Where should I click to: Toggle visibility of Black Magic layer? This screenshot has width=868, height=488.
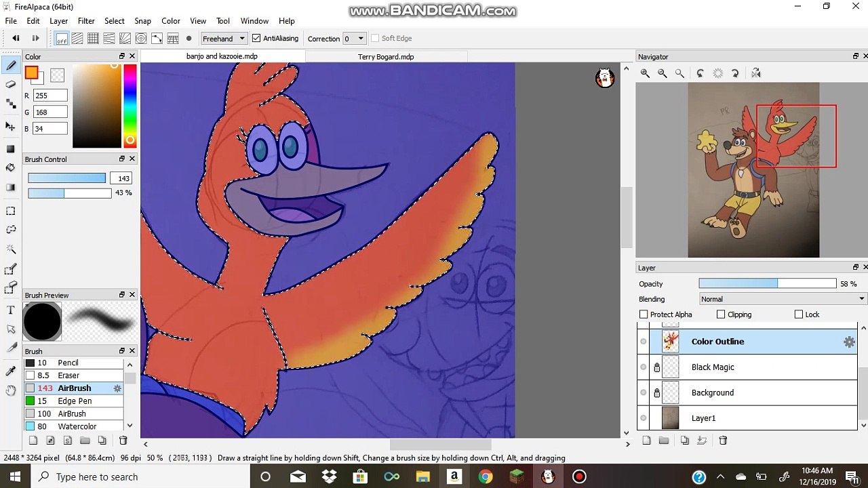tap(644, 367)
